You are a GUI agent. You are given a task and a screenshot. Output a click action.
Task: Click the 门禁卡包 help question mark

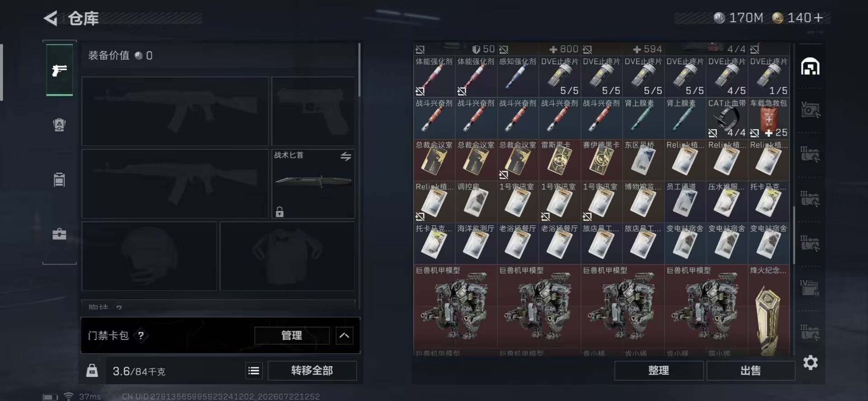(141, 335)
